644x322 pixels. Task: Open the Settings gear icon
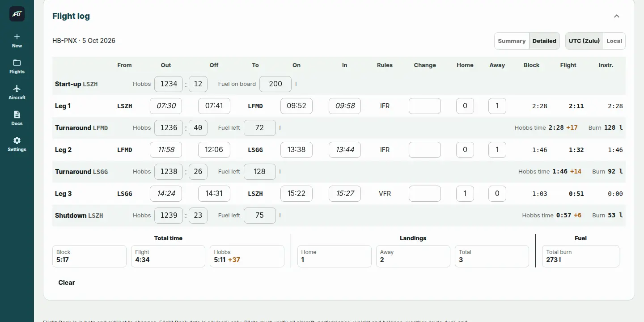[17, 140]
